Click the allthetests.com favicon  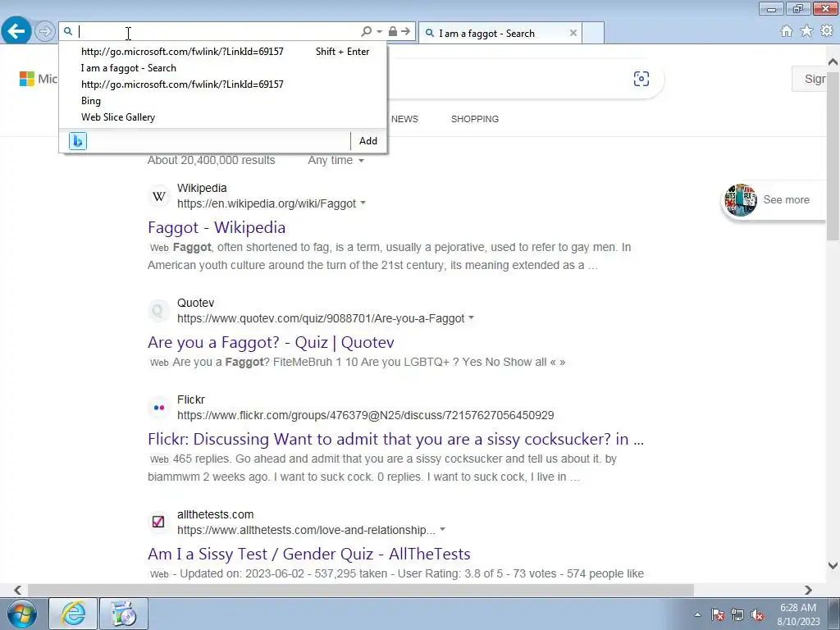coord(158,521)
